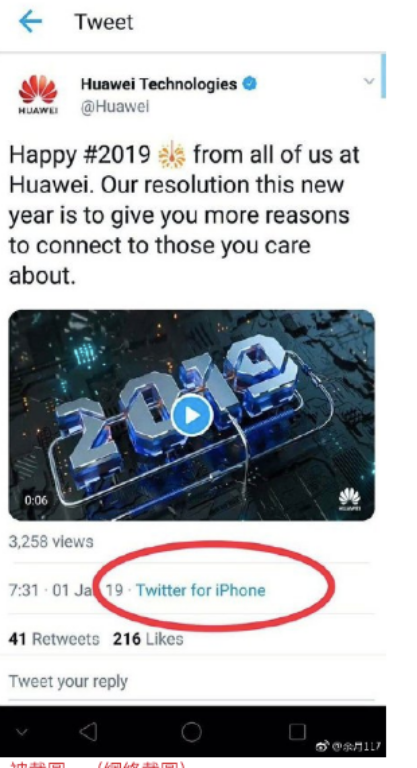View the 216 Likes list
This screenshot has height=768, width=417.
(148, 639)
